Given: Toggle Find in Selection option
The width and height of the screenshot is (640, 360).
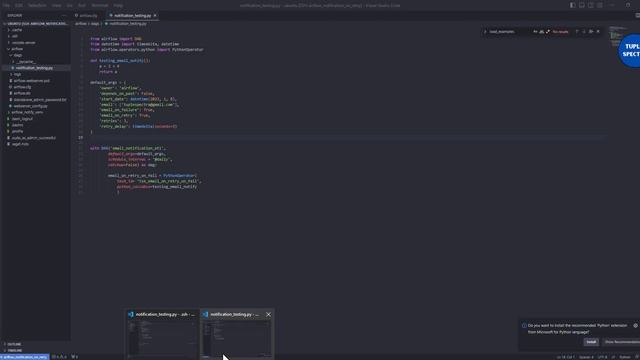Looking at the screenshot, I should click(591, 31).
